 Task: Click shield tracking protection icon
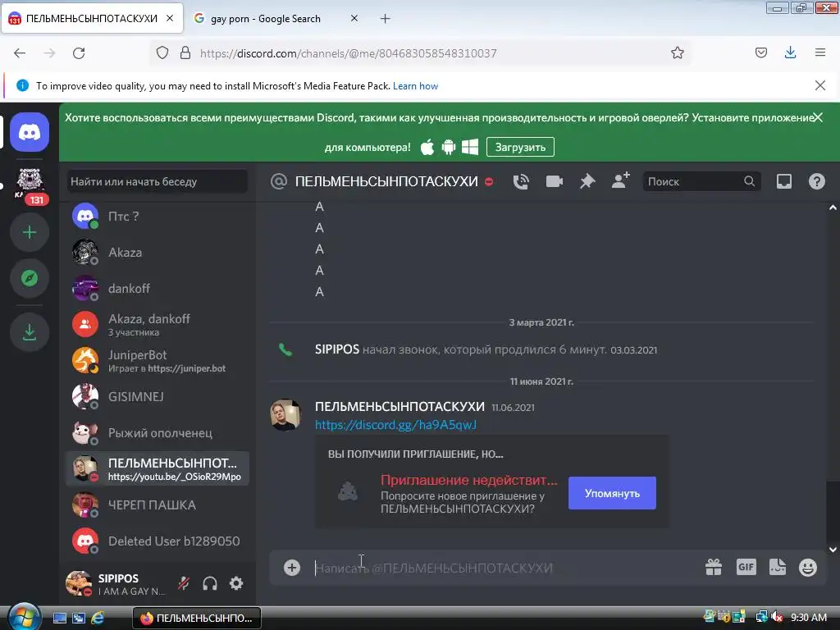162,53
